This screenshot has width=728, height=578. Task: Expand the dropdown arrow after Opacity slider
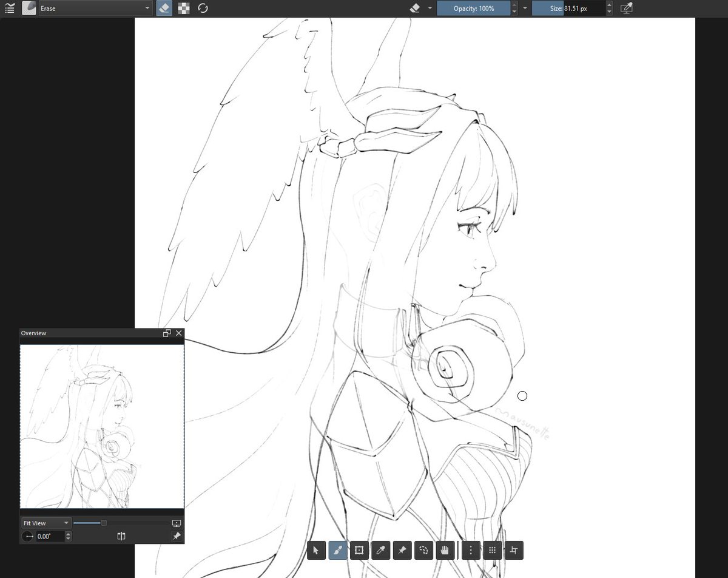click(x=525, y=8)
